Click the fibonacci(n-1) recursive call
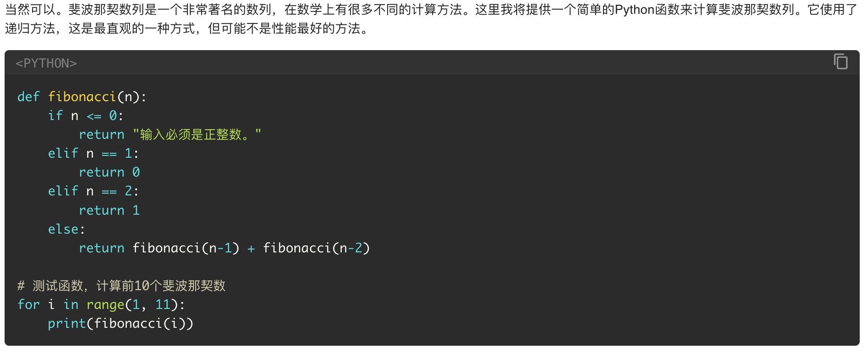868x354 pixels. coord(186,248)
